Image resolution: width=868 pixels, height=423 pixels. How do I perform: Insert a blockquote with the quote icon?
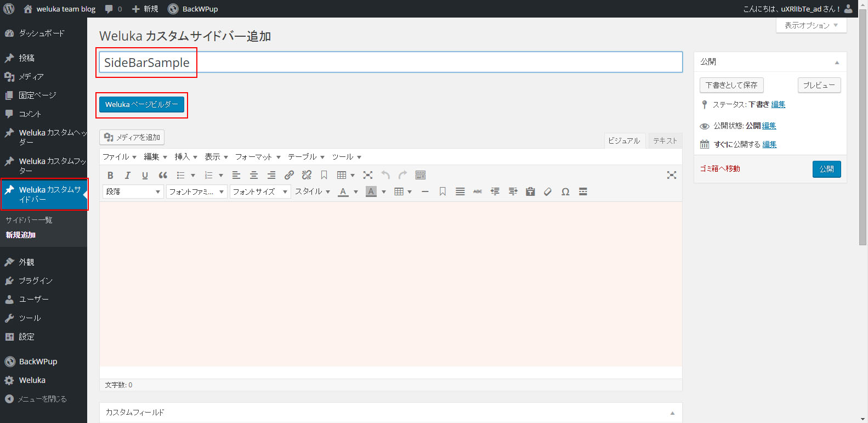tap(163, 175)
